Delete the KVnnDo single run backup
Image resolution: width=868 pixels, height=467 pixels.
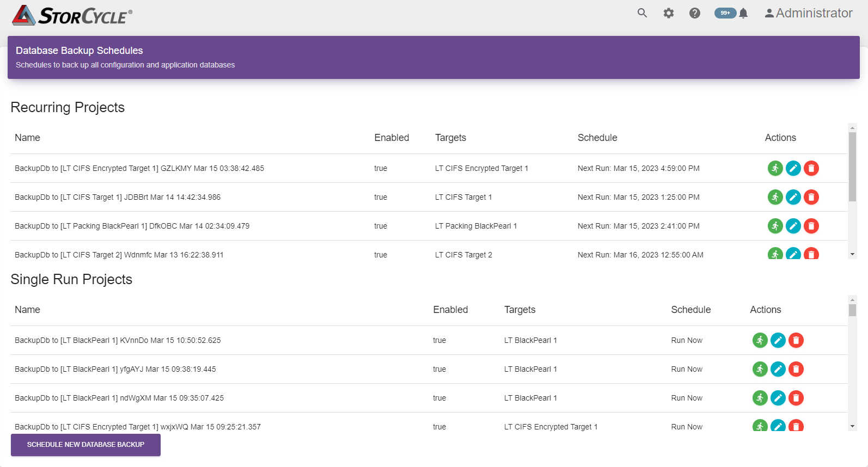coord(796,340)
